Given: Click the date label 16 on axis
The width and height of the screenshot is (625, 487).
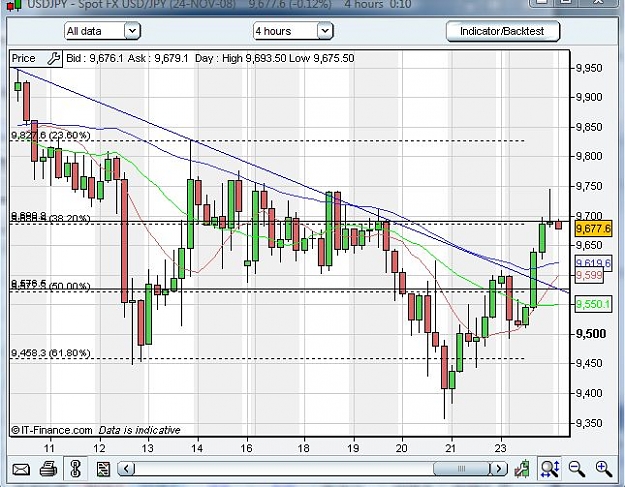Looking at the screenshot, I should [x=246, y=448].
